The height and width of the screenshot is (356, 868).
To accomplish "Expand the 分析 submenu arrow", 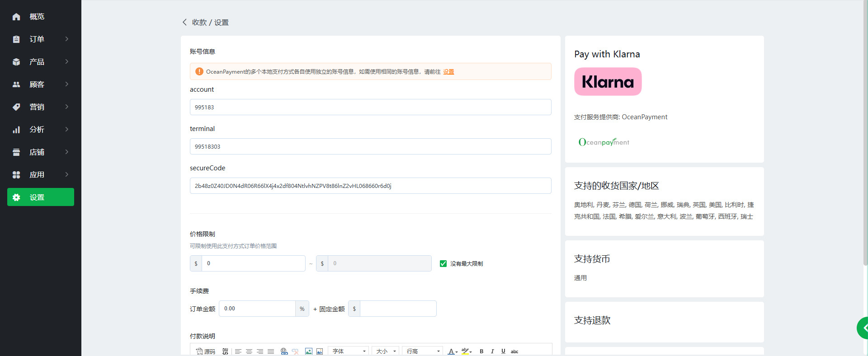I will (x=67, y=129).
